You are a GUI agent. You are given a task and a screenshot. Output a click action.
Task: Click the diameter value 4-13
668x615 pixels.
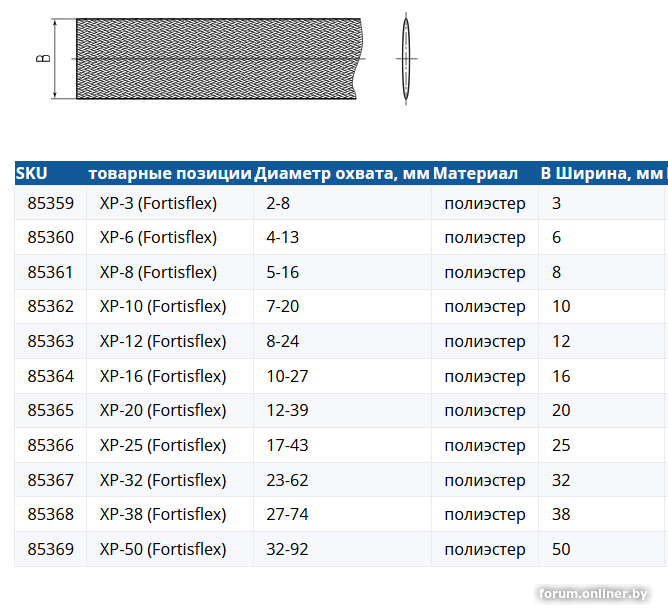pyautogui.click(x=282, y=237)
